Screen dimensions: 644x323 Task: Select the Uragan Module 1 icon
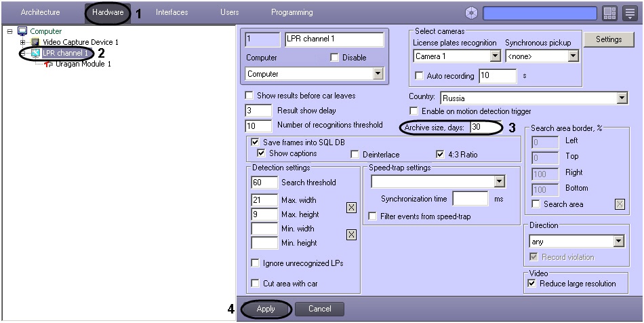point(48,64)
